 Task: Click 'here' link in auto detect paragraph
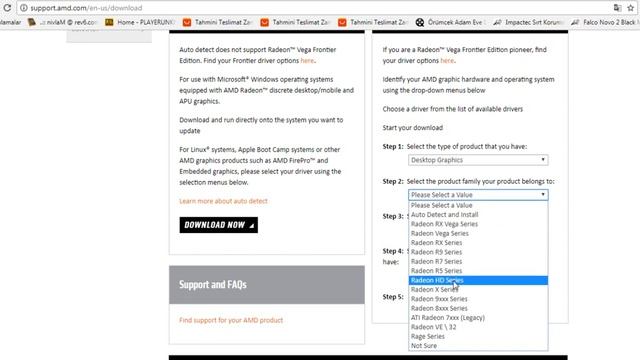[x=307, y=61]
